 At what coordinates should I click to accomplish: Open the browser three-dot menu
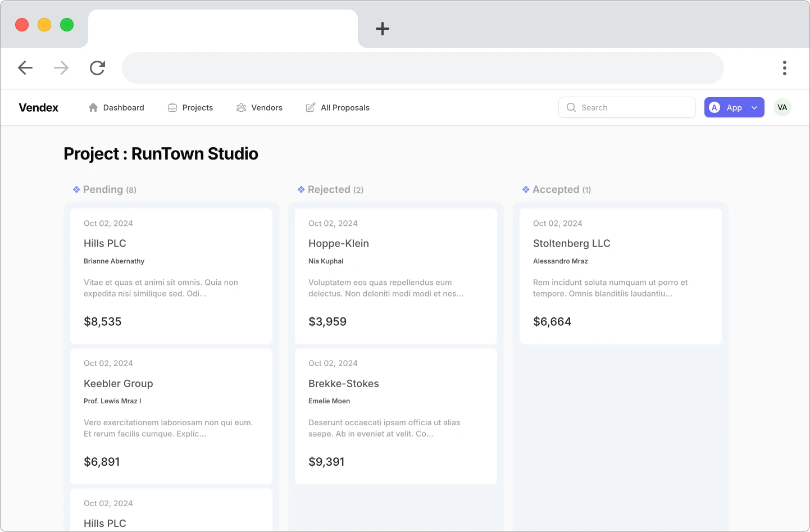click(x=785, y=68)
